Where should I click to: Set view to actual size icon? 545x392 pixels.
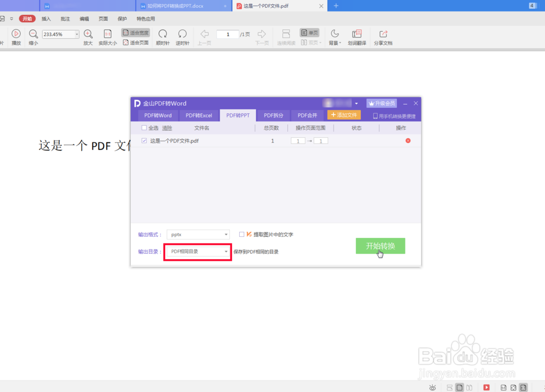(x=107, y=34)
